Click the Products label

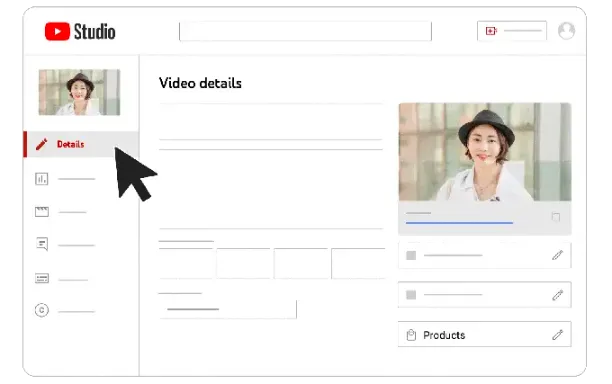444,335
